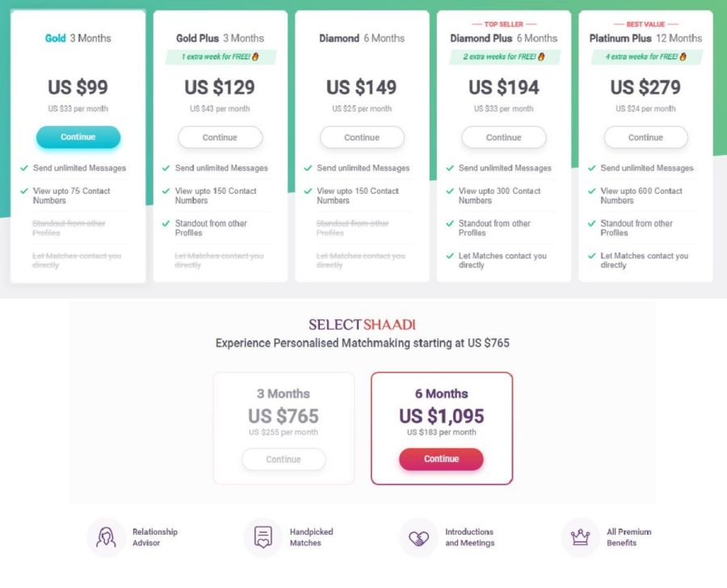Viewport: 727px width, 588px height.
Task: Continue with Select Shaadi 6 Months US $1,095
Action: (x=441, y=459)
